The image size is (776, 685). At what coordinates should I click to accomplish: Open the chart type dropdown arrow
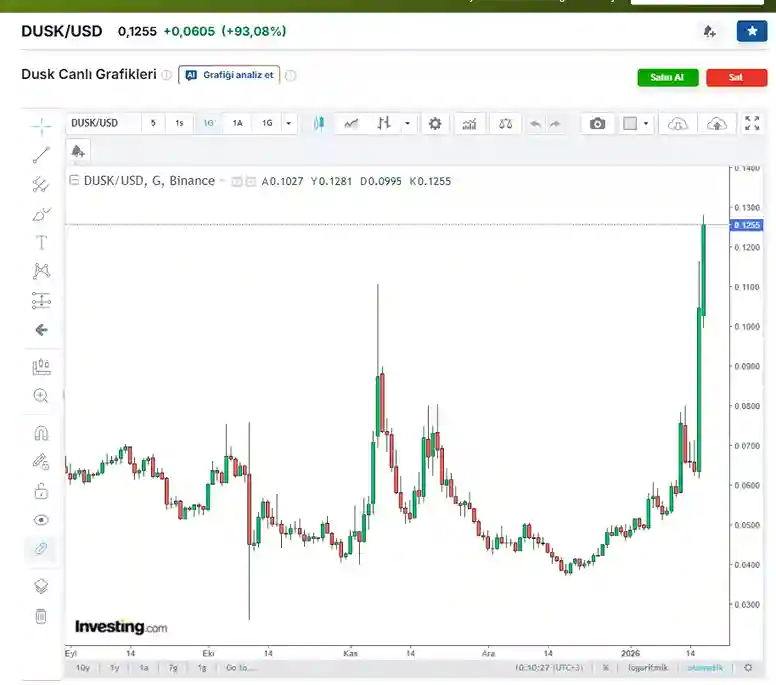pos(408,123)
